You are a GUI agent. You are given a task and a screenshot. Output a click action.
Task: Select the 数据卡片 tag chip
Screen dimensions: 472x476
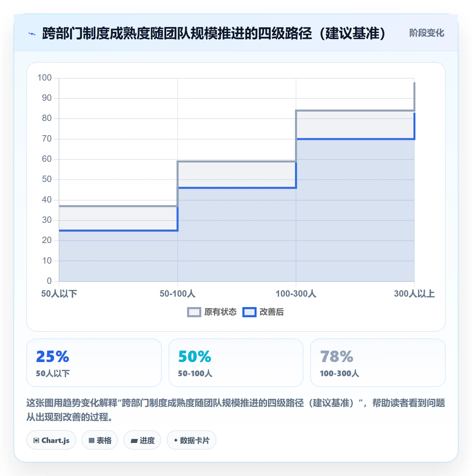(191, 440)
